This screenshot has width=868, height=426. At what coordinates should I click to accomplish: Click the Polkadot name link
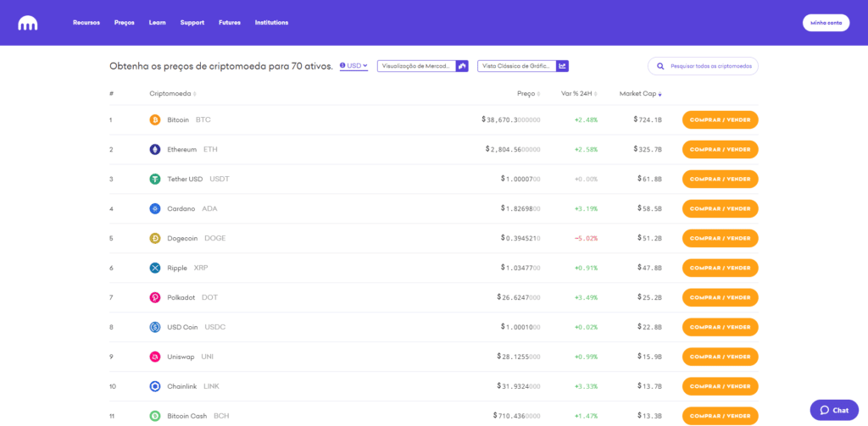181,297
